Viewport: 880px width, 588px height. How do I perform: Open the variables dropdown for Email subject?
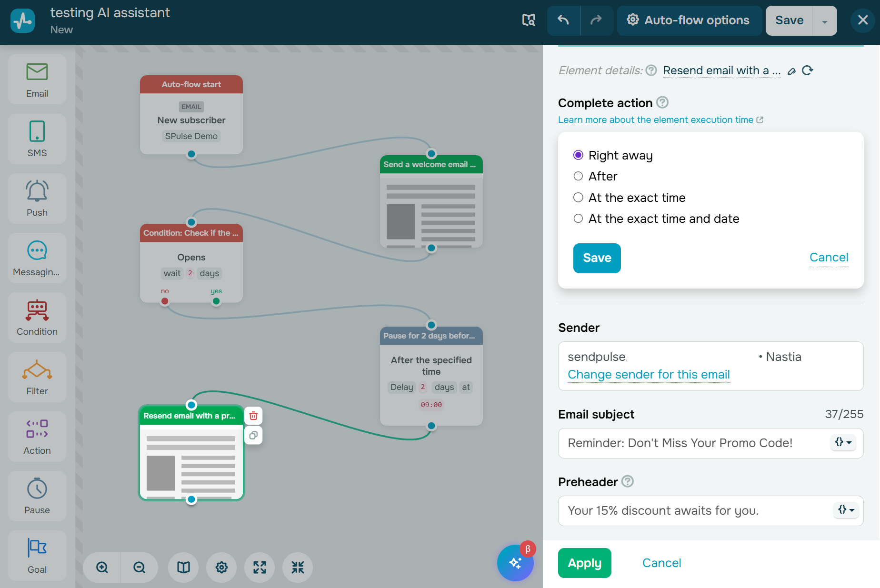click(843, 443)
